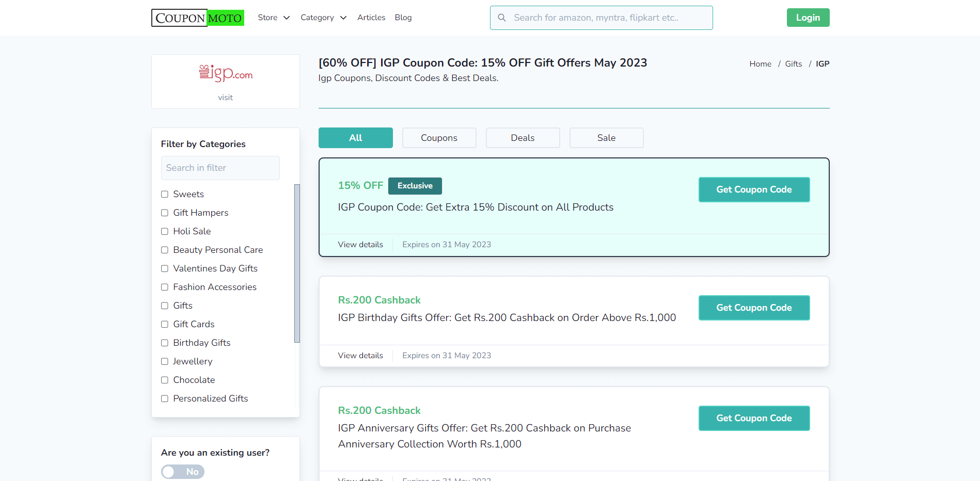Check the Personalized Gifts category

coord(165,398)
